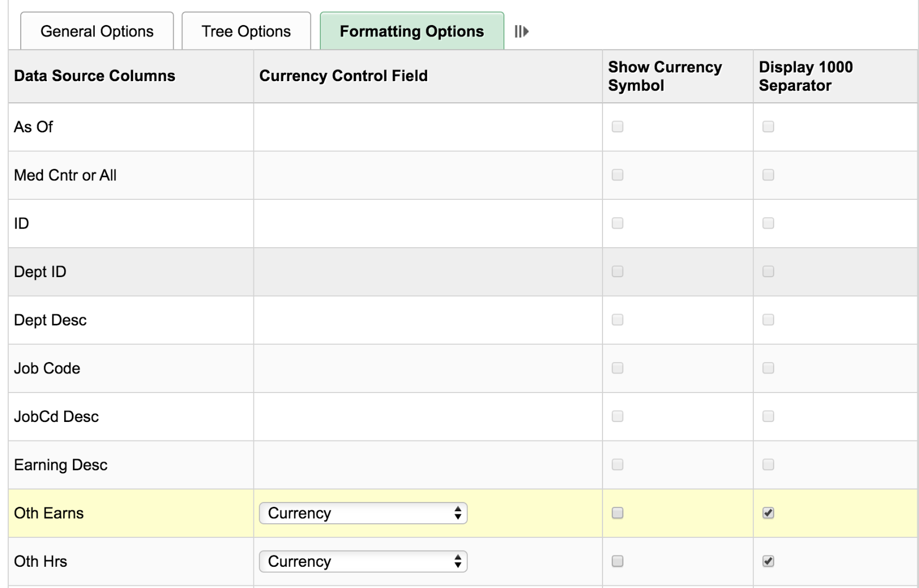Open the Currency dropdown for Oth Hrs

click(x=363, y=561)
